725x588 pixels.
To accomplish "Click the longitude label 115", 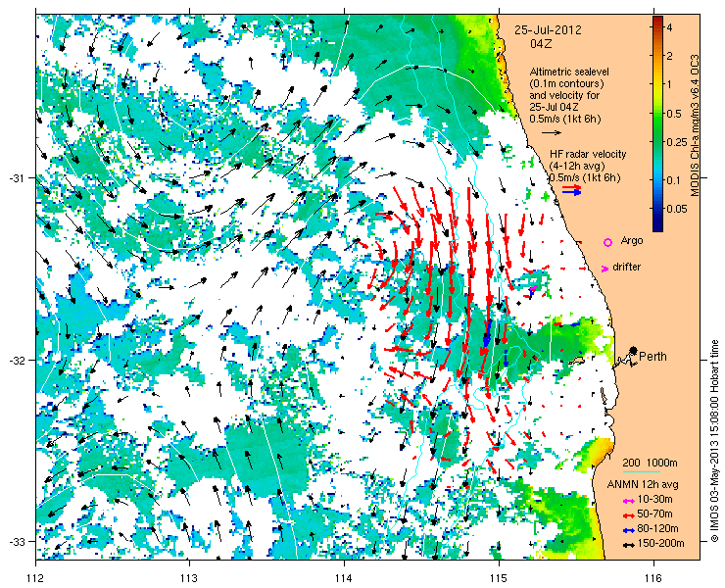I will (499, 578).
